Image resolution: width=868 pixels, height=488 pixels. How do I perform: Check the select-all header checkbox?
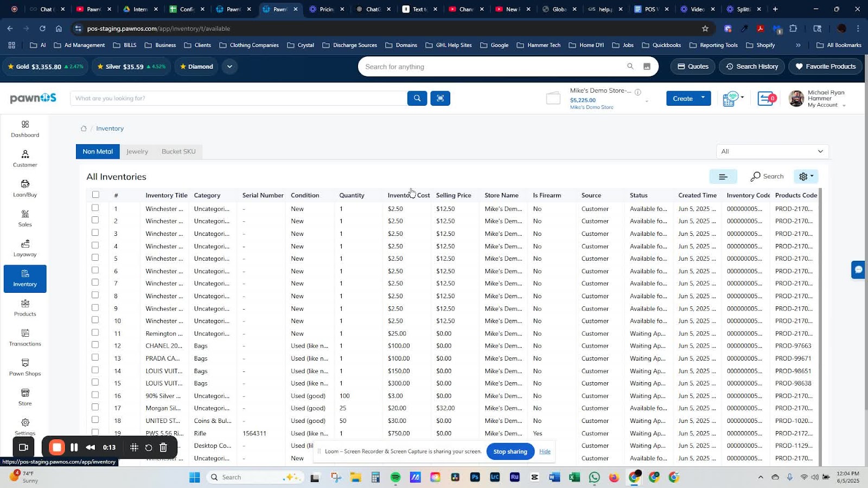coord(95,195)
